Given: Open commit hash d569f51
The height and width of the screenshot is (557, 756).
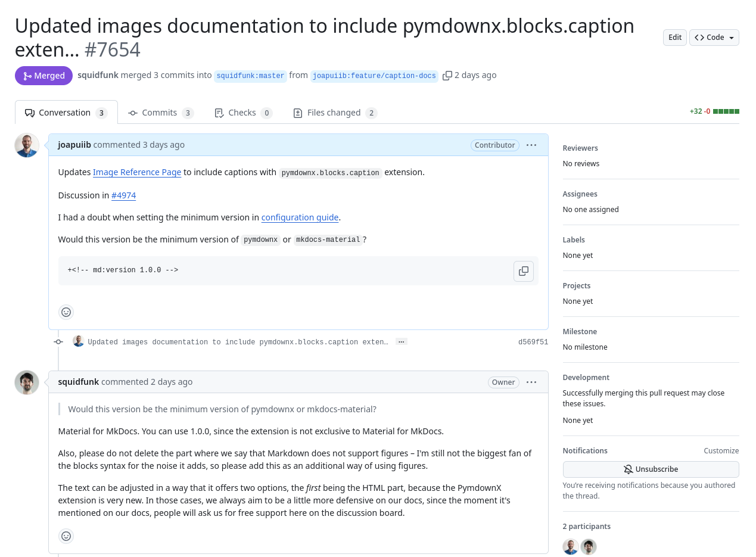Looking at the screenshot, I should click(x=533, y=342).
